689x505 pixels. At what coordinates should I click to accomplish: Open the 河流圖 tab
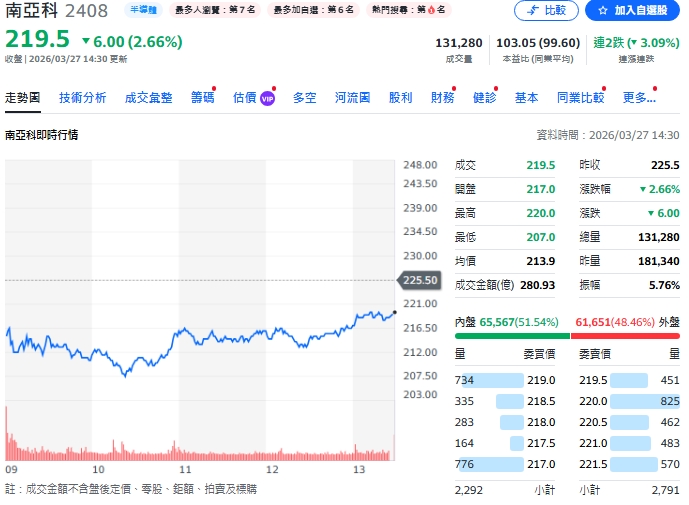tap(352, 98)
